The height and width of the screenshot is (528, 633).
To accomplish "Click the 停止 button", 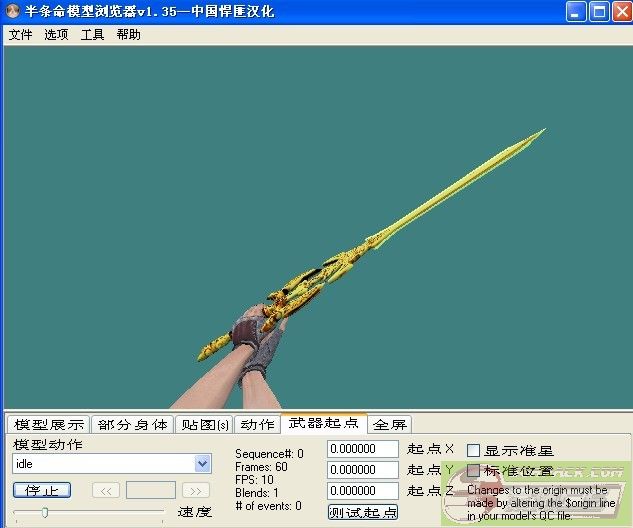I will (42, 490).
